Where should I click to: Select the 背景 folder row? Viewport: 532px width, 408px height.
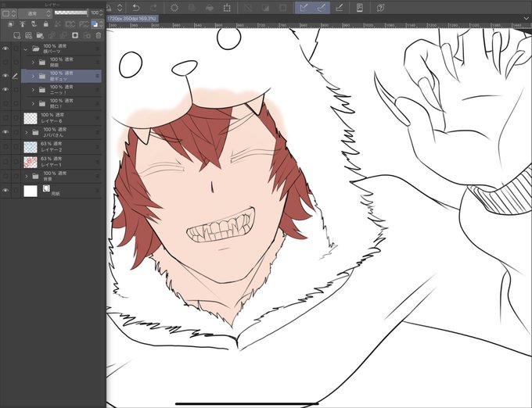(61, 176)
